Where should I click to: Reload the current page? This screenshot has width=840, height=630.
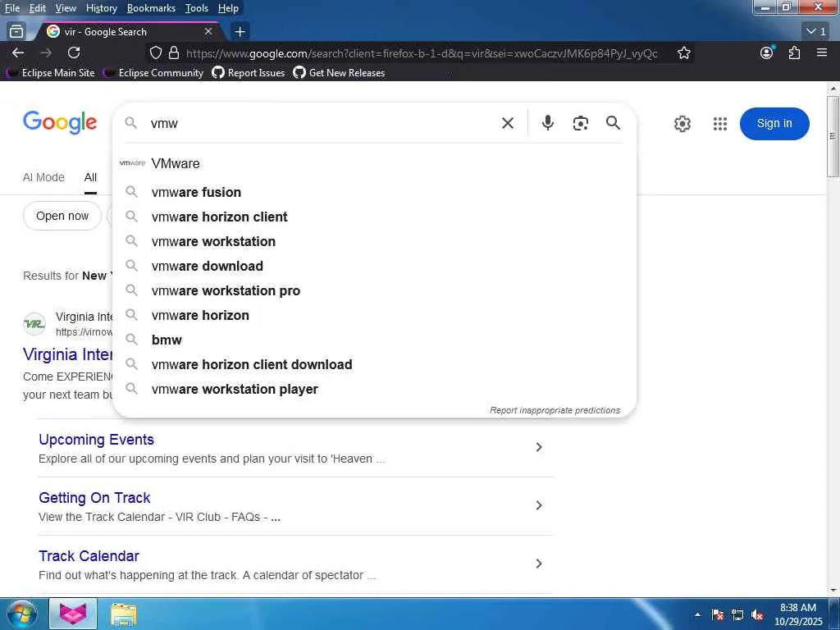74,52
